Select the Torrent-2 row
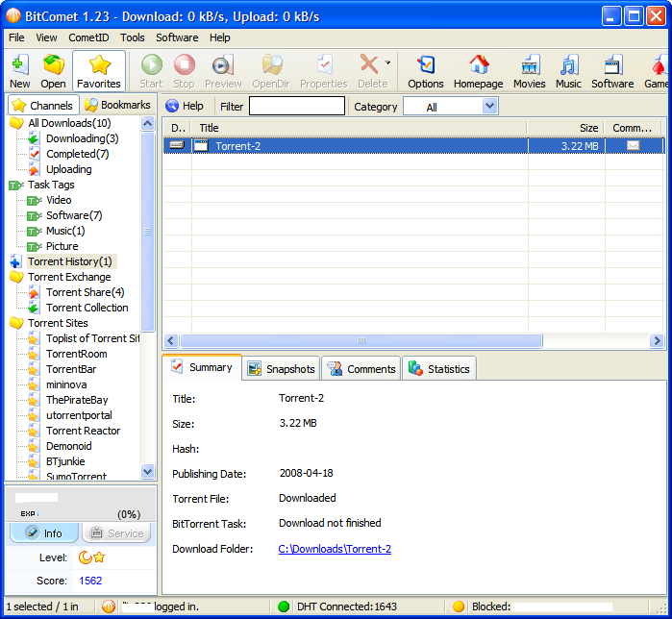The image size is (672, 619). (413, 146)
